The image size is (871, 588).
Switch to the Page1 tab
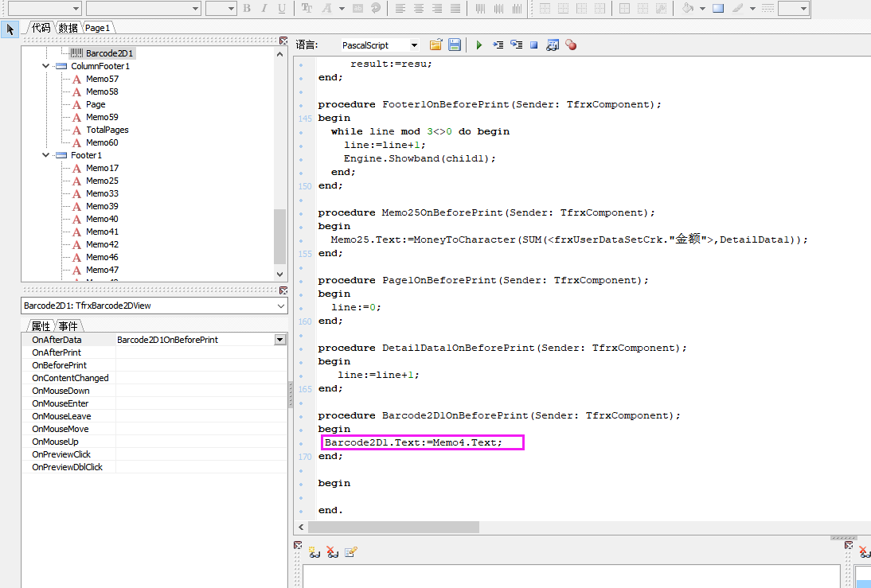click(97, 28)
